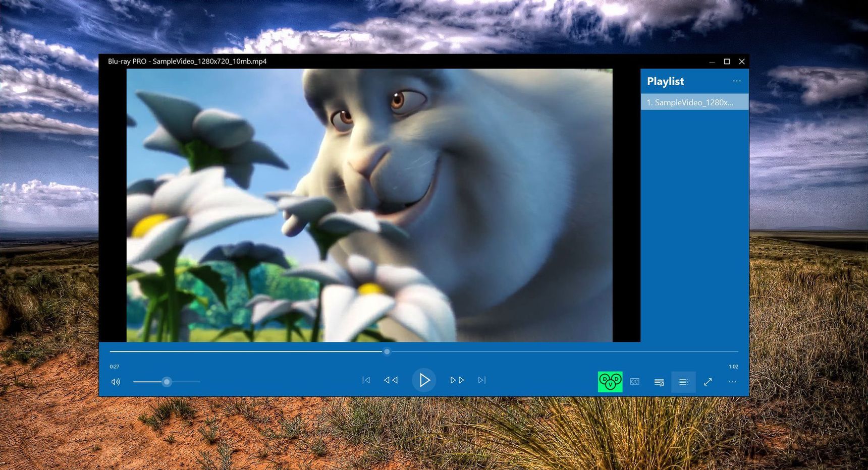The height and width of the screenshot is (470, 868).
Task: Play the video
Action: 424,380
